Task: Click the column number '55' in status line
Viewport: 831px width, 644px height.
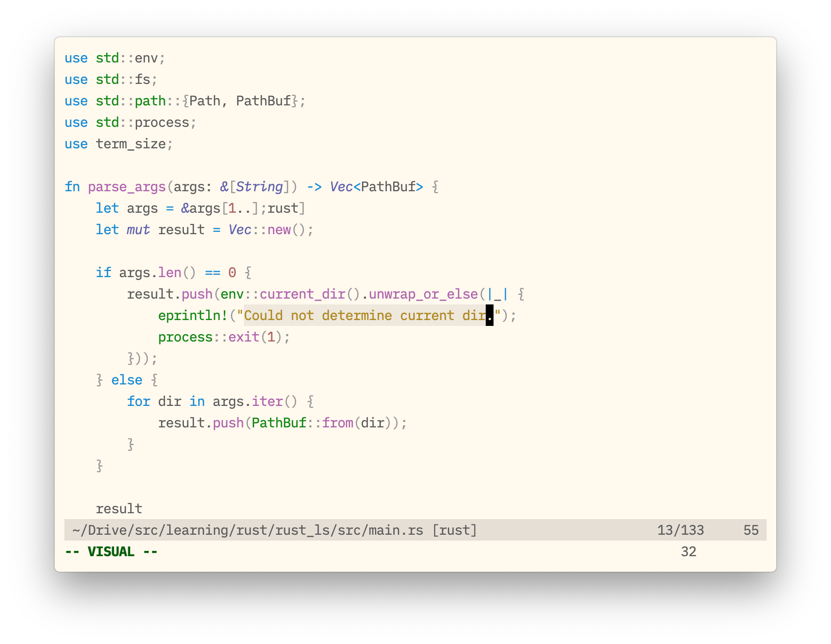Action: (x=751, y=530)
